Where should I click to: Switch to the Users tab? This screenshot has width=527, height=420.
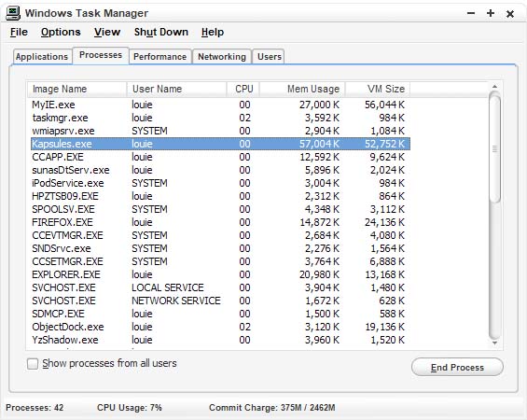tap(270, 57)
